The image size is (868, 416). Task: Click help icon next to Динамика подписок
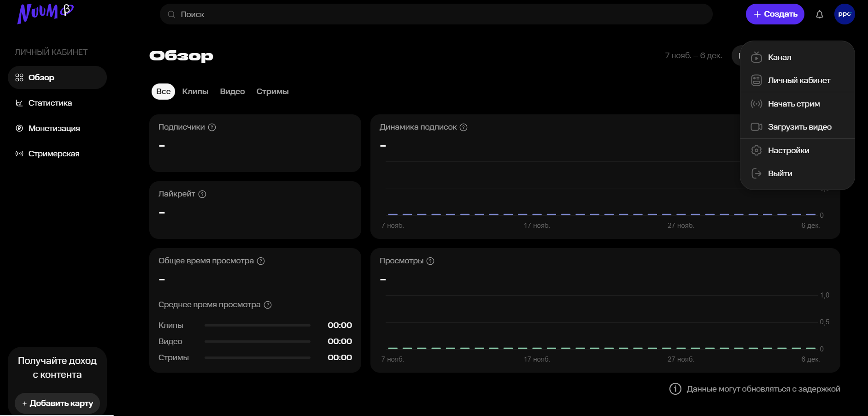tap(463, 127)
